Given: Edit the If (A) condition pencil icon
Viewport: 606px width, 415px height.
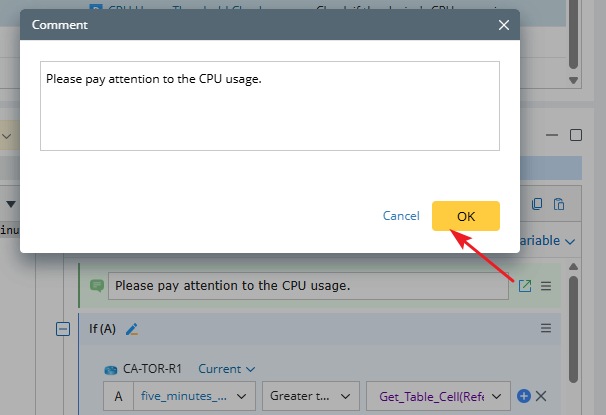Looking at the screenshot, I should point(132,328).
